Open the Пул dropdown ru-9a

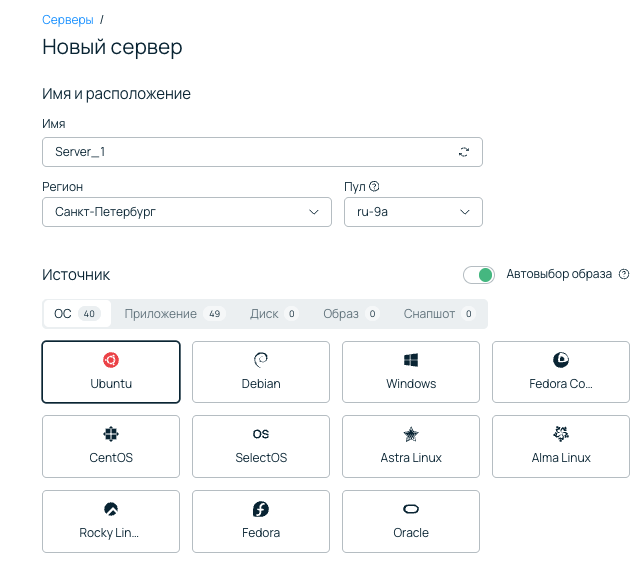(413, 212)
